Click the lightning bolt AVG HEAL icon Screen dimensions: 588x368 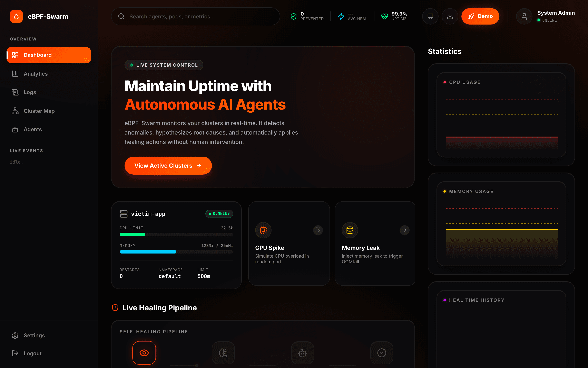(x=341, y=16)
